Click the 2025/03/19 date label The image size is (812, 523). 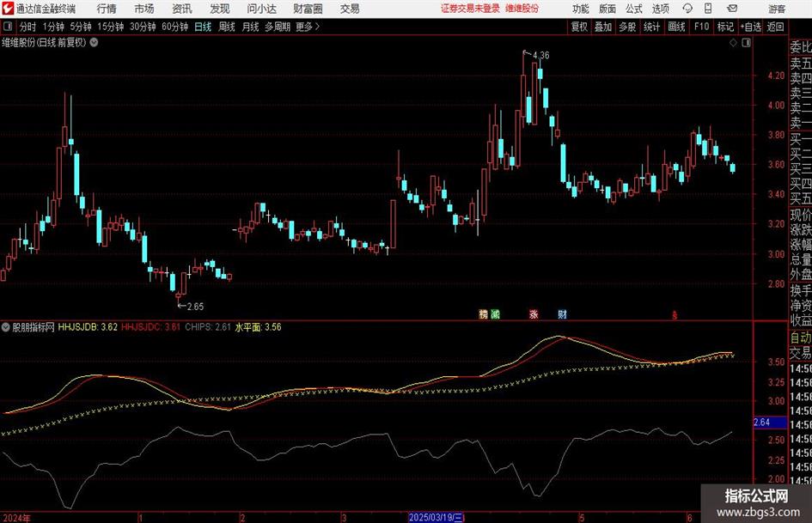pos(437,517)
